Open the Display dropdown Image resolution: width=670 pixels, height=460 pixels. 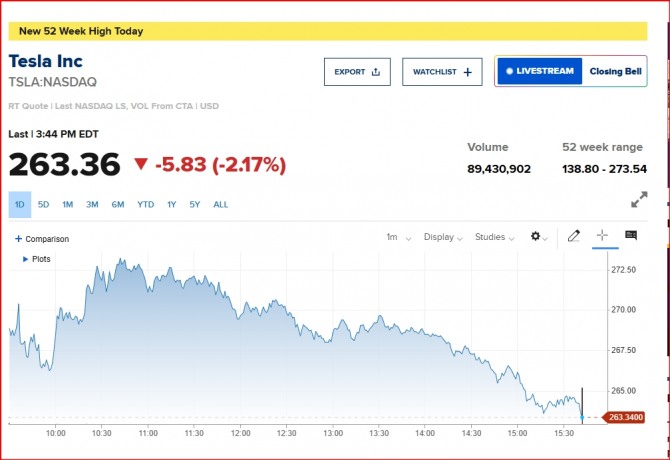pyautogui.click(x=443, y=237)
